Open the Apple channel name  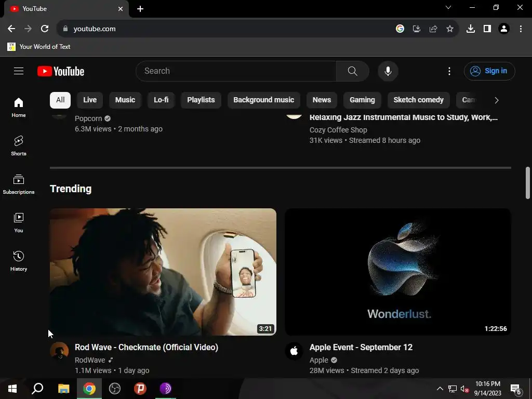318,360
